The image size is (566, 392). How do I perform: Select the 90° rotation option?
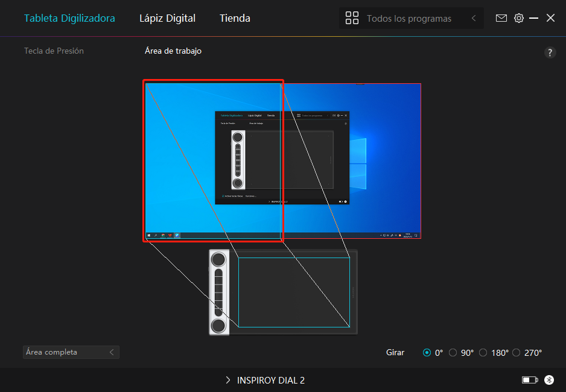[453, 353]
